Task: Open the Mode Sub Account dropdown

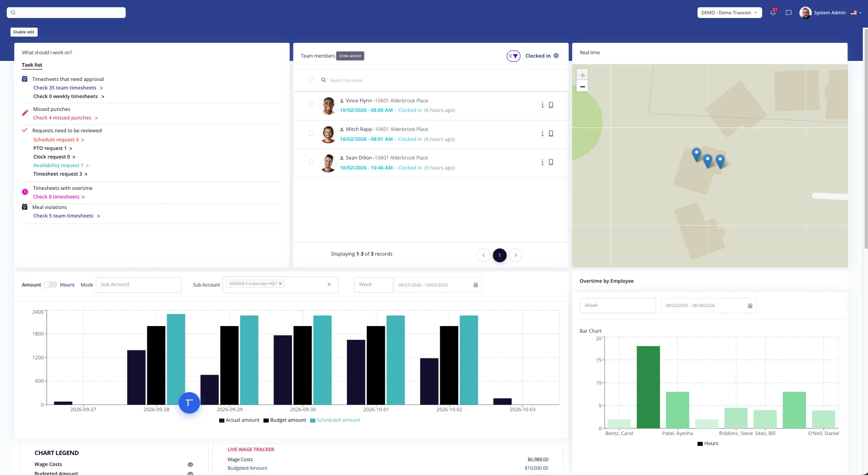Action: click(x=139, y=285)
